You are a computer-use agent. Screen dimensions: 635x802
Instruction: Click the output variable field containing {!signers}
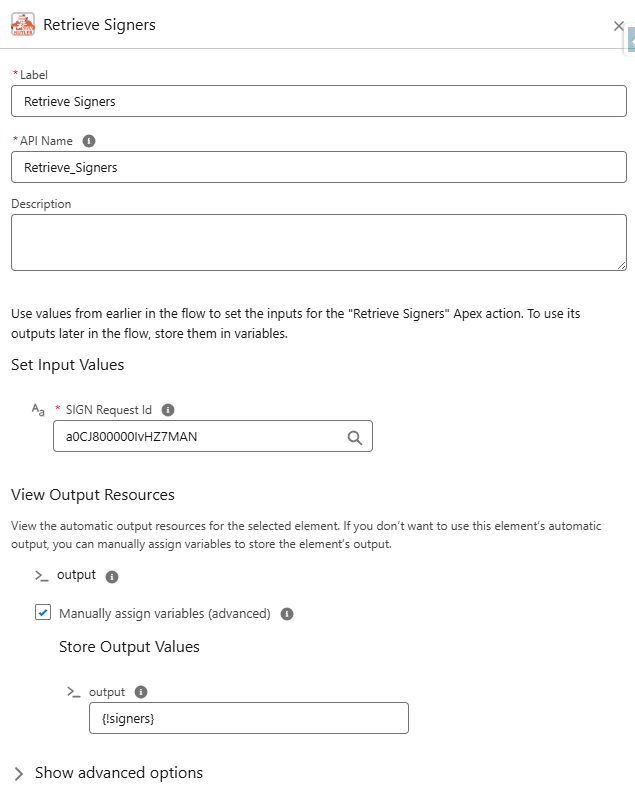pos(249,718)
